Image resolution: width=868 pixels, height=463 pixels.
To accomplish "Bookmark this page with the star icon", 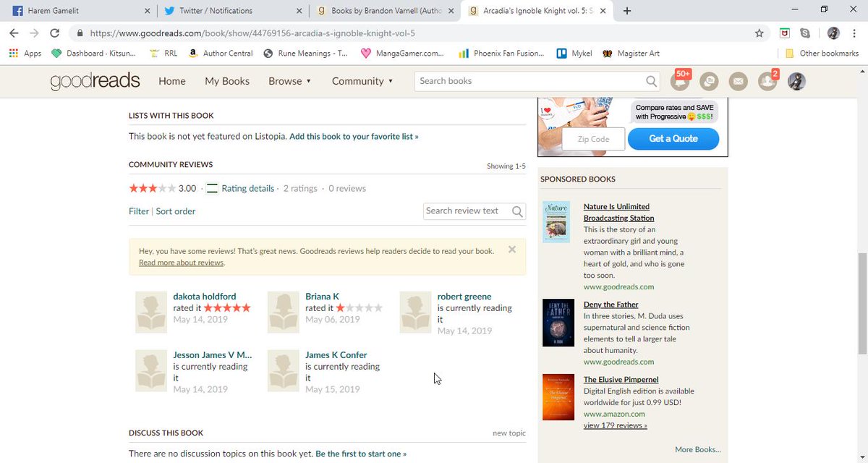I will click(x=759, y=33).
